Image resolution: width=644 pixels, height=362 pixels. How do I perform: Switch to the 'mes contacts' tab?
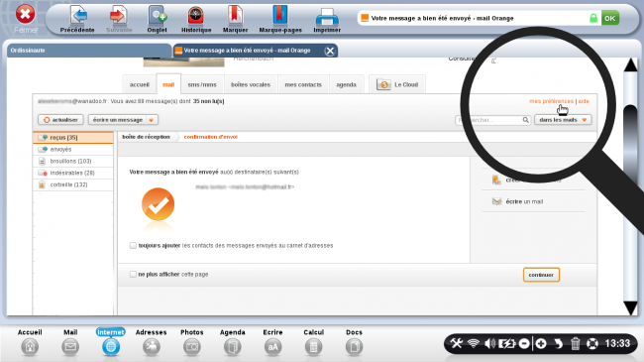(303, 84)
